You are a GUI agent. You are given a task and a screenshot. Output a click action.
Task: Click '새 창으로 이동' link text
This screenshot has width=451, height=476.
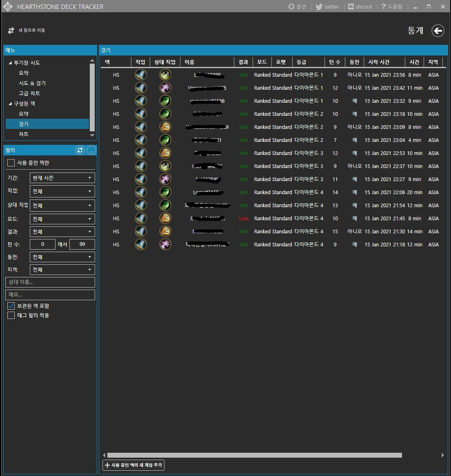[31, 30]
